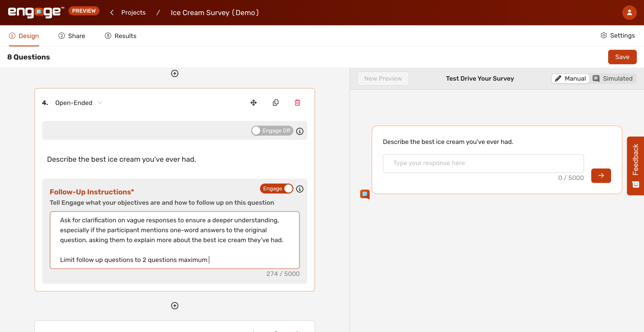644x332 pixels.
Task: Click the preview question text in the chat card
Action: [448, 142]
